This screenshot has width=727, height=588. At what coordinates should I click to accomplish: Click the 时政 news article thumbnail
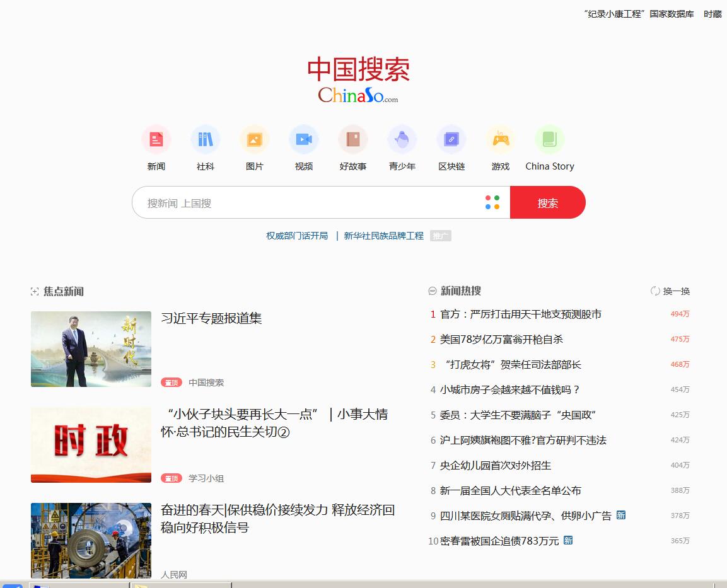[x=91, y=444]
